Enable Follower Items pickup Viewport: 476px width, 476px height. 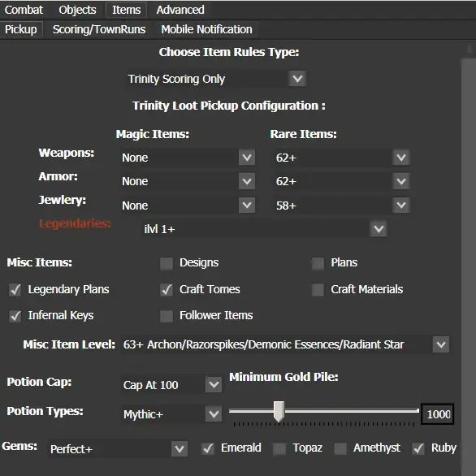(167, 316)
